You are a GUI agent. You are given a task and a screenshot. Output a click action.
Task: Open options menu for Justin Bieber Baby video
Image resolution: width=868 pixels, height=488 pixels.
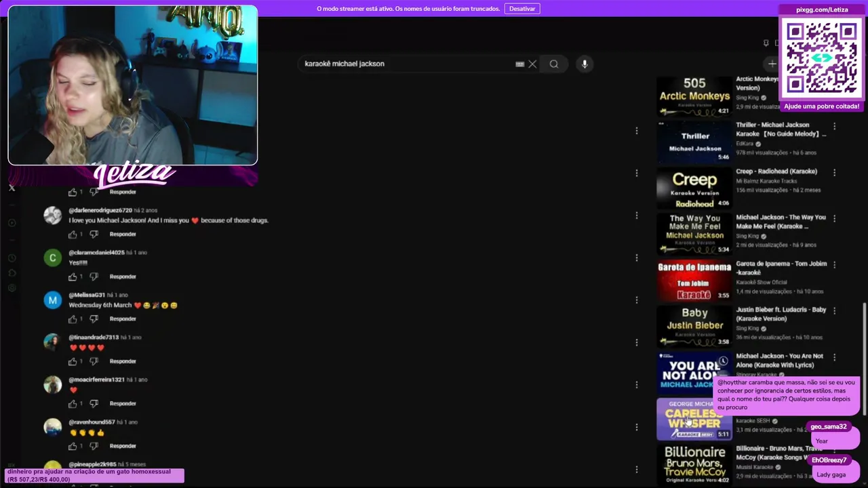tap(834, 310)
